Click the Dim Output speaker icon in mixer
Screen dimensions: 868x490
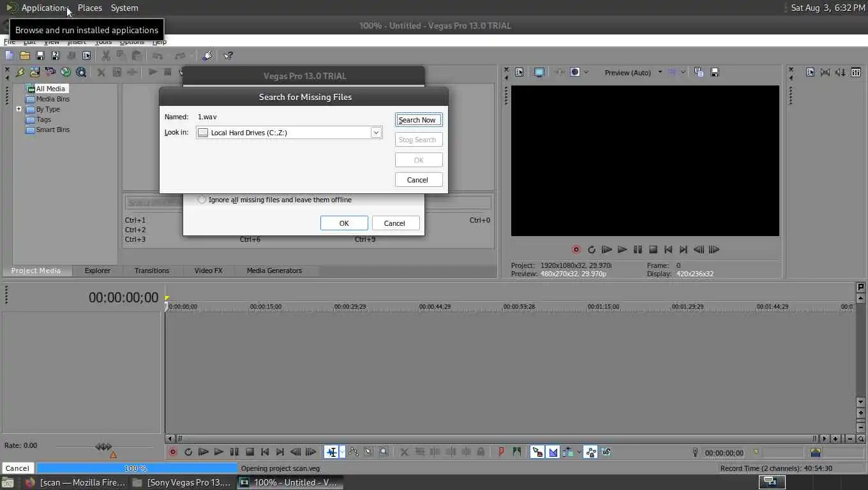tap(841, 72)
